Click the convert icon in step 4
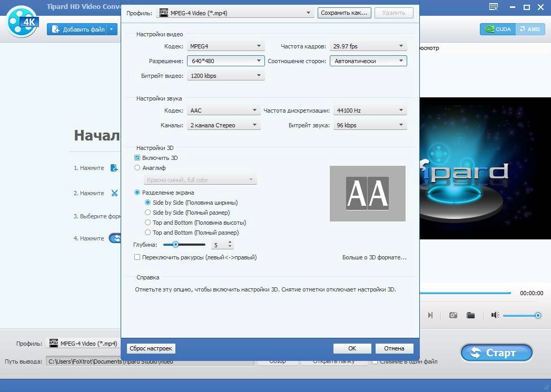 [x=115, y=238]
